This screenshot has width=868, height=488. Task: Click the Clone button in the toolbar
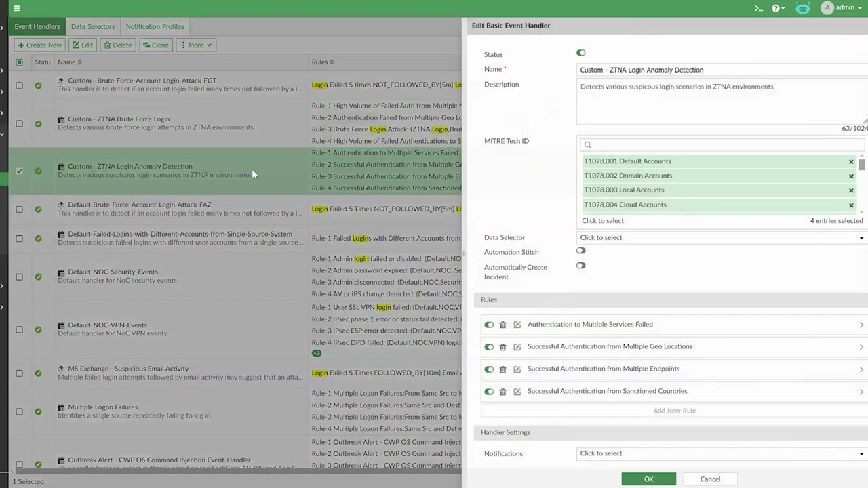(x=156, y=45)
